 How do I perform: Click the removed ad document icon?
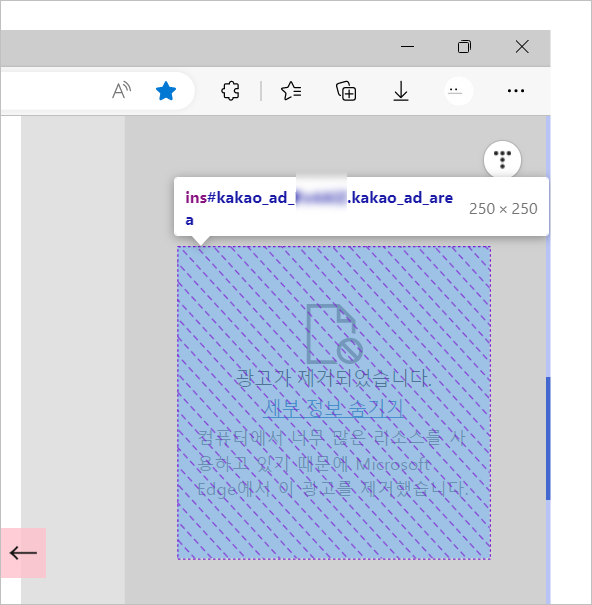pyautogui.click(x=334, y=334)
